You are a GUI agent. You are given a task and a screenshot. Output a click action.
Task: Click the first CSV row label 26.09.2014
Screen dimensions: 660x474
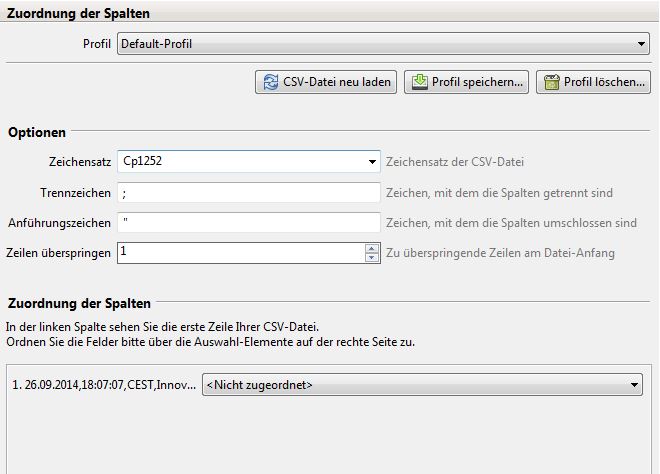click(103, 384)
